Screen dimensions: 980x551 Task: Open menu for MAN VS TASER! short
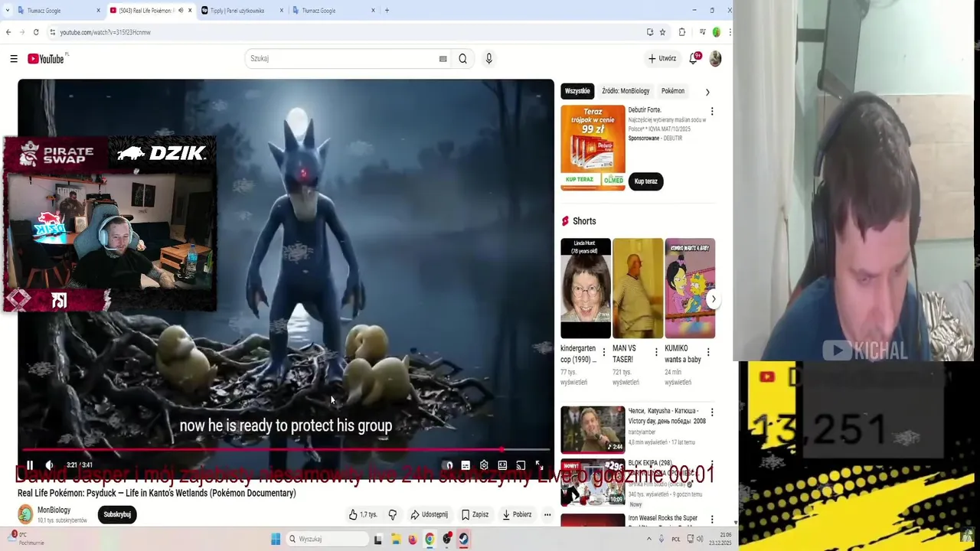pos(656,353)
